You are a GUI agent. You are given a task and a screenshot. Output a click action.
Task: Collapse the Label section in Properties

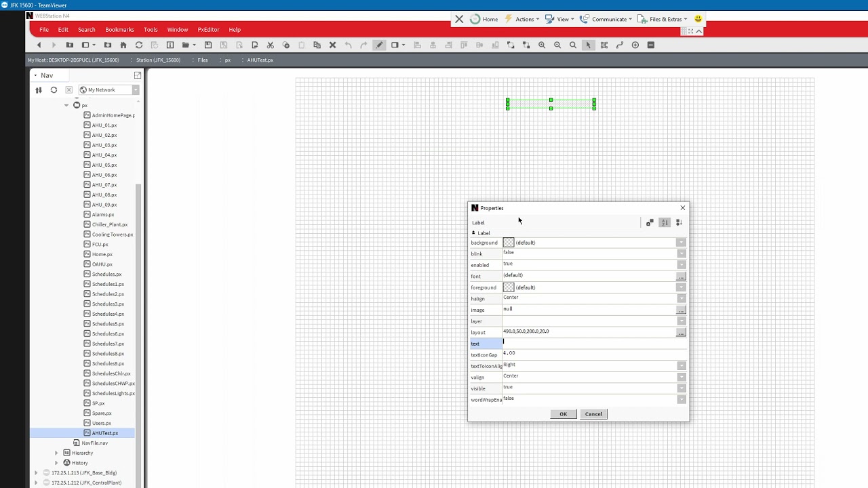(473, 233)
